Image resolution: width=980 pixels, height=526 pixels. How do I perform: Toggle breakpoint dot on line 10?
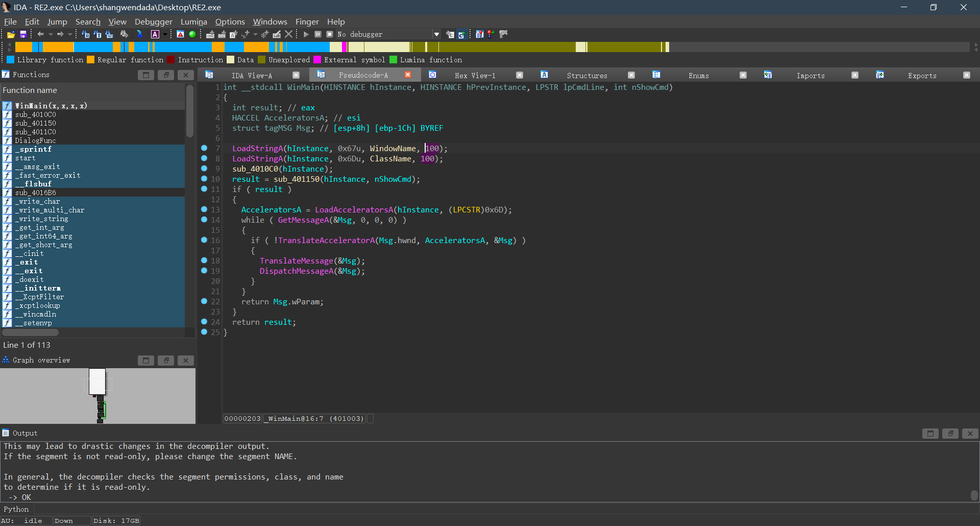[x=204, y=179]
